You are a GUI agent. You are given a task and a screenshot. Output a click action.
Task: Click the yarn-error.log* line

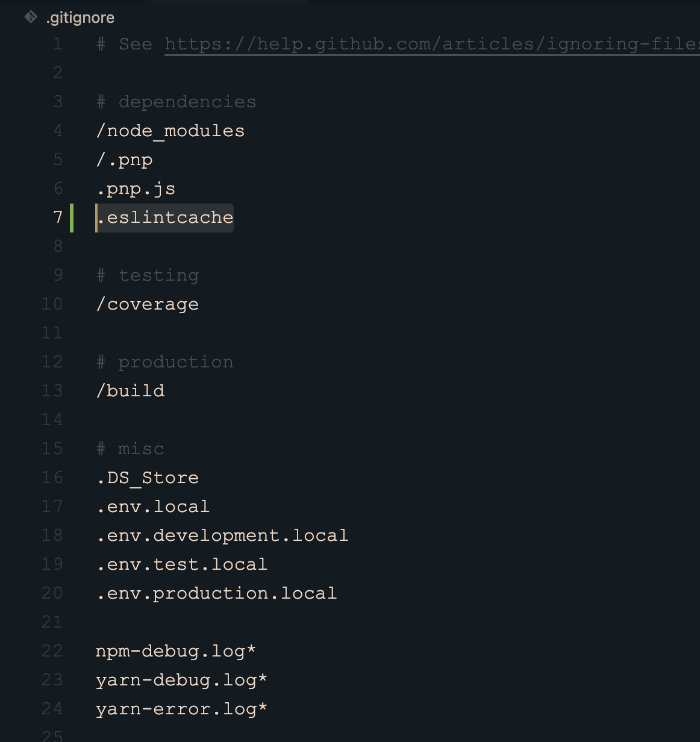click(182, 709)
